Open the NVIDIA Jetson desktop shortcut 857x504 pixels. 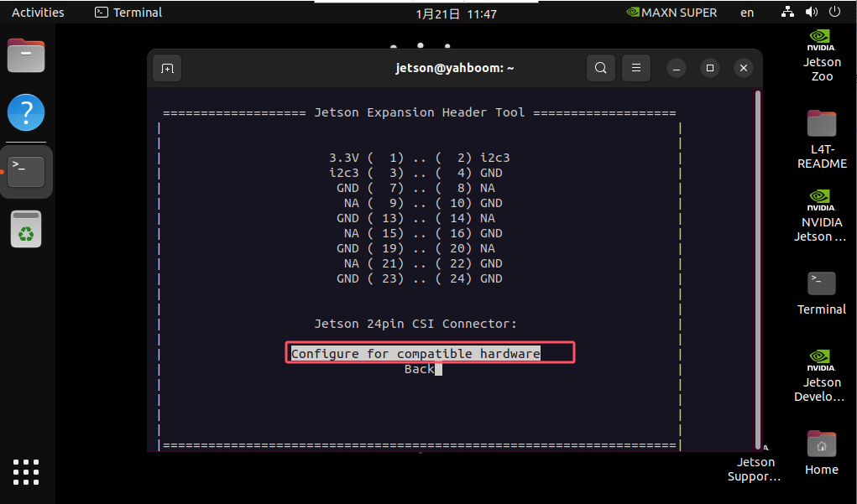click(x=820, y=216)
